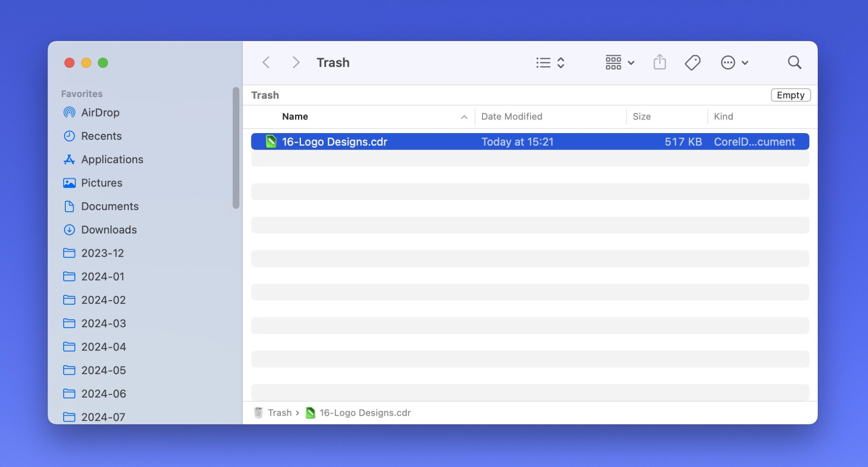Open Downloads in the sidebar
Viewport: 868px width, 467px height.
tap(108, 230)
